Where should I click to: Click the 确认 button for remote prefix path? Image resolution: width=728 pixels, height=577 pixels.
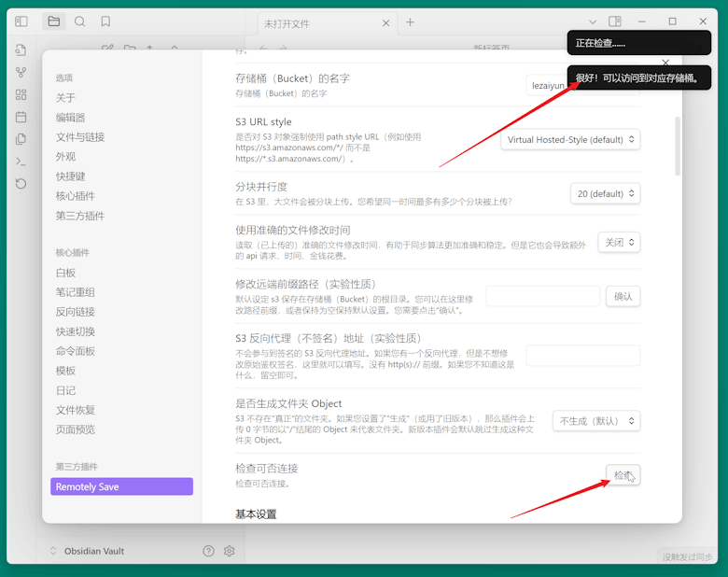(623, 296)
